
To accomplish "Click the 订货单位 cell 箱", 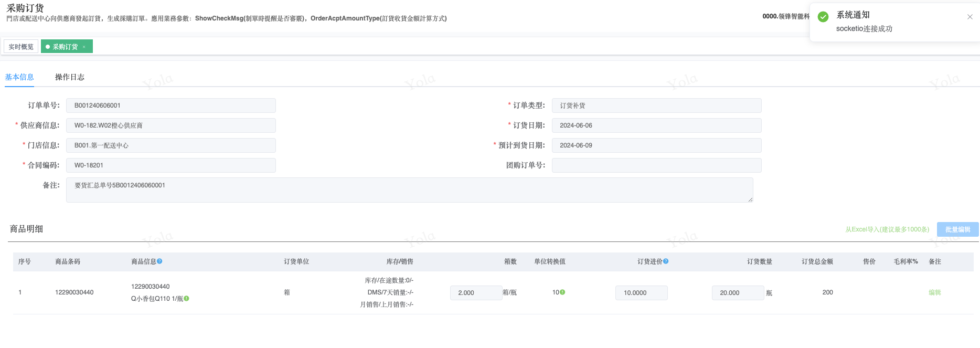I will (x=287, y=292).
